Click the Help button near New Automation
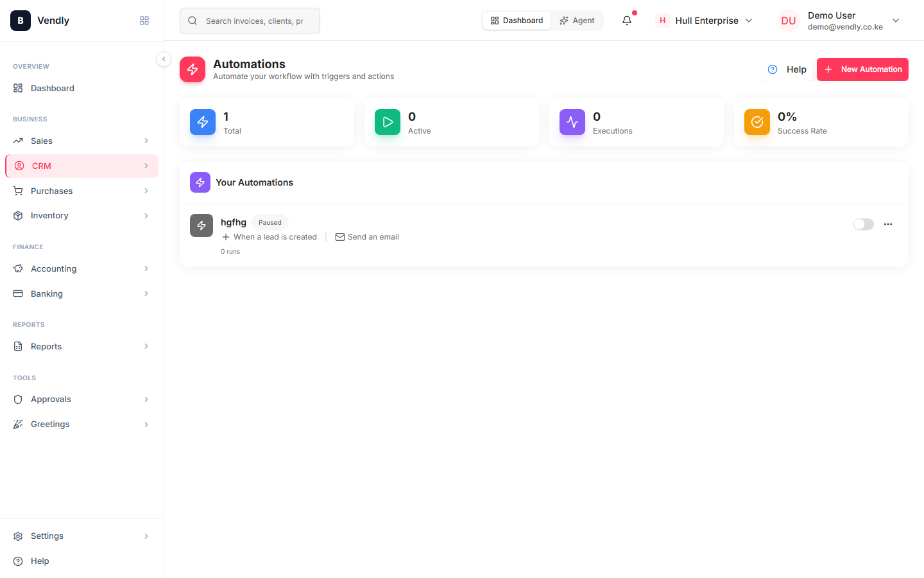Image resolution: width=924 pixels, height=578 pixels. (787, 69)
